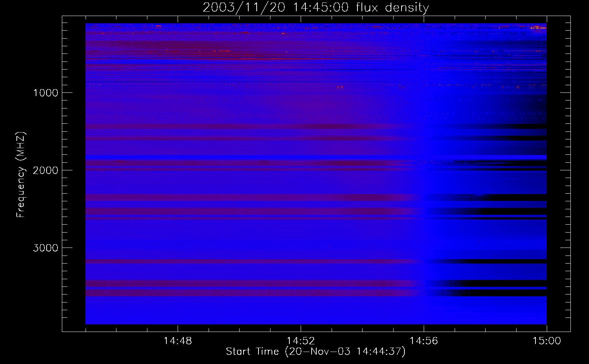This screenshot has width=589, height=364.
Task: Click the 14:56 time tick label
Action: [424, 341]
